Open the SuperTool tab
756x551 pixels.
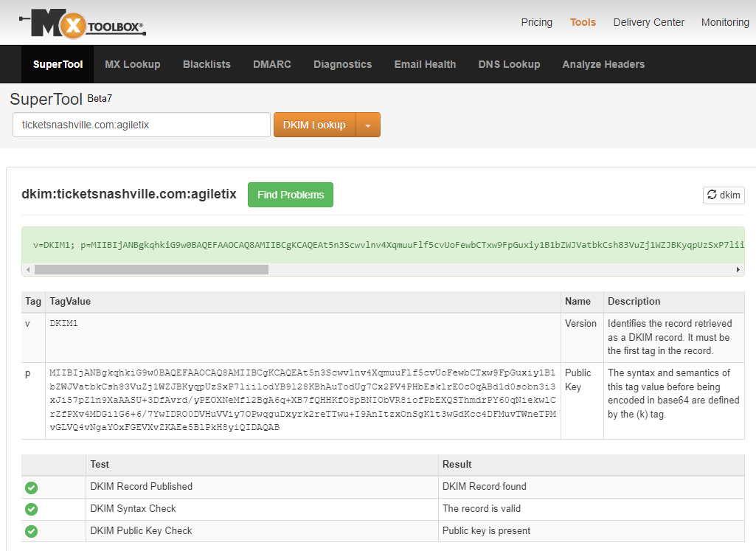[58, 64]
